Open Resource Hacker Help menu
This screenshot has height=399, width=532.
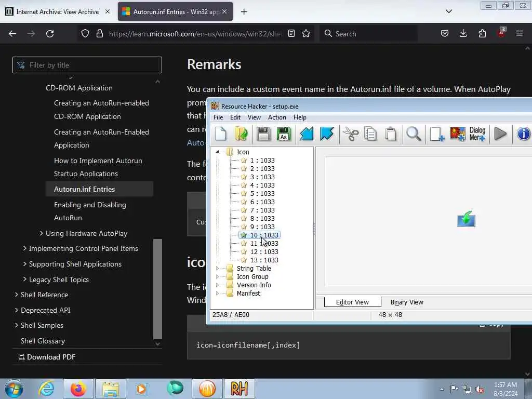(300, 117)
